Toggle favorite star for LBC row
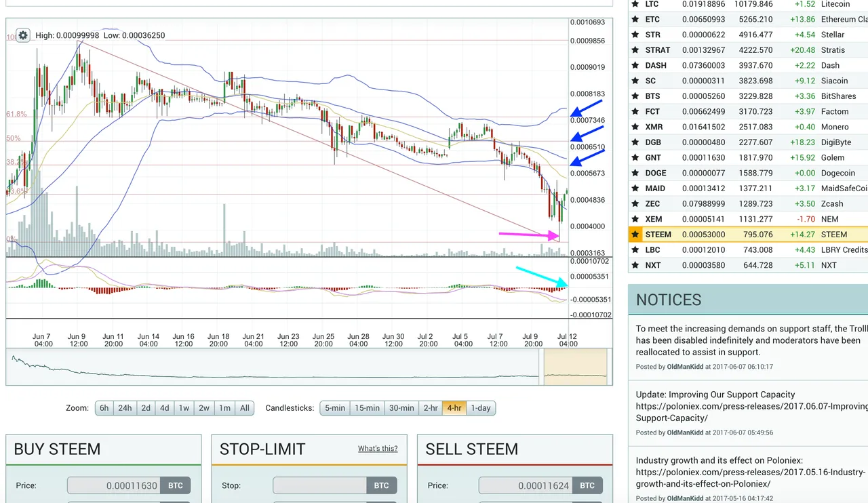The width and height of the screenshot is (868, 503). [x=635, y=250]
